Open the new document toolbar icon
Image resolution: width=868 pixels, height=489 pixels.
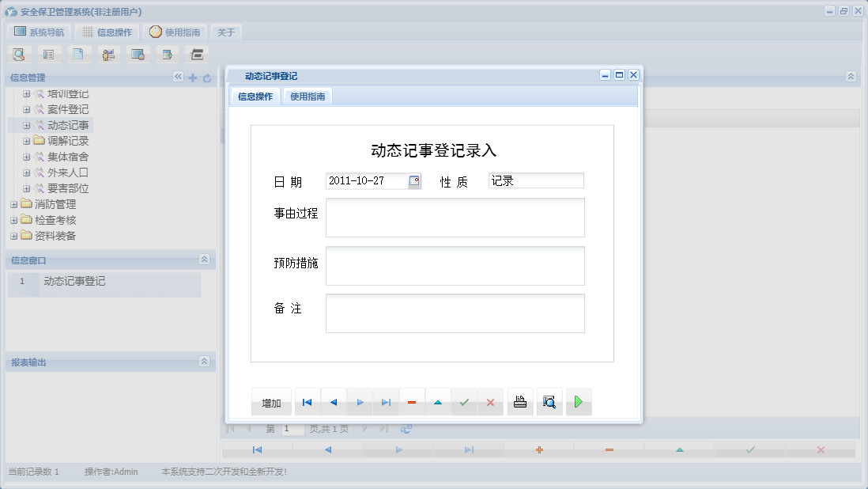coord(79,55)
